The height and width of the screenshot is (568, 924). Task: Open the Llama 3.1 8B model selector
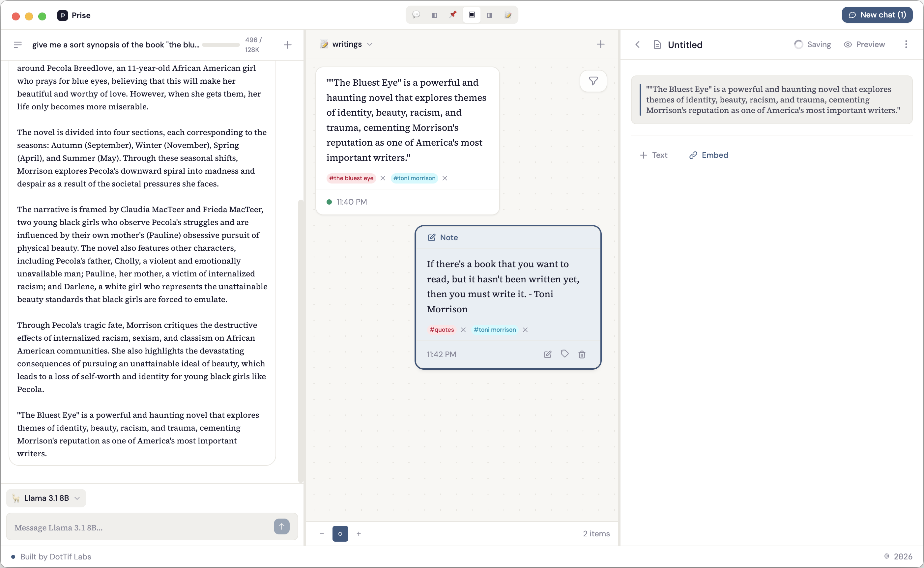[45, 498]
